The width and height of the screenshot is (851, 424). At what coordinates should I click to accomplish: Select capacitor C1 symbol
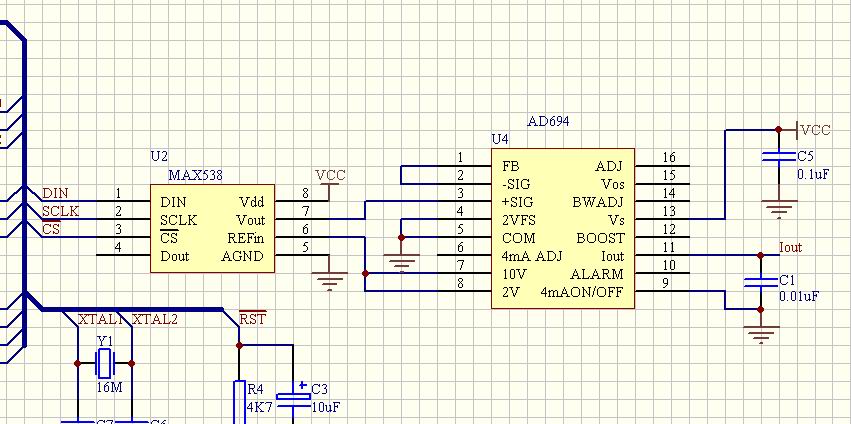pos(760,282)
